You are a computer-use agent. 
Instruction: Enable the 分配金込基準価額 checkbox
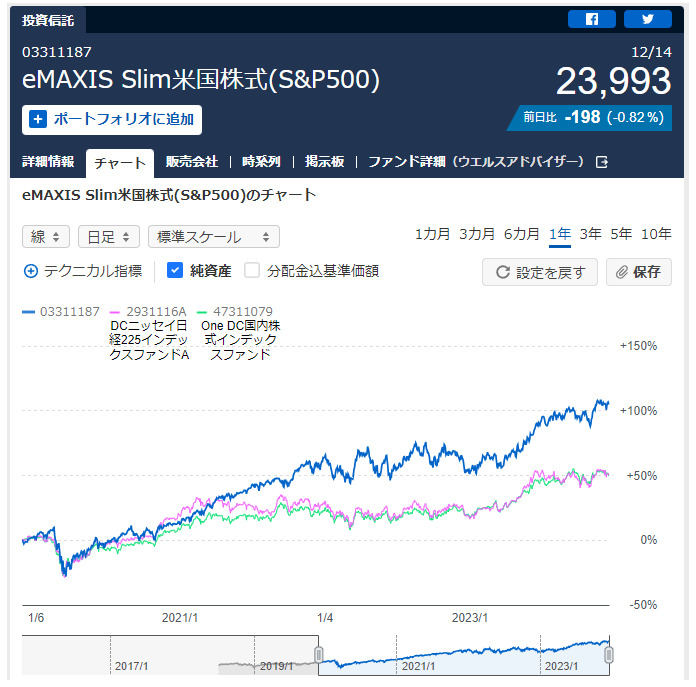[x=252, y=270]
